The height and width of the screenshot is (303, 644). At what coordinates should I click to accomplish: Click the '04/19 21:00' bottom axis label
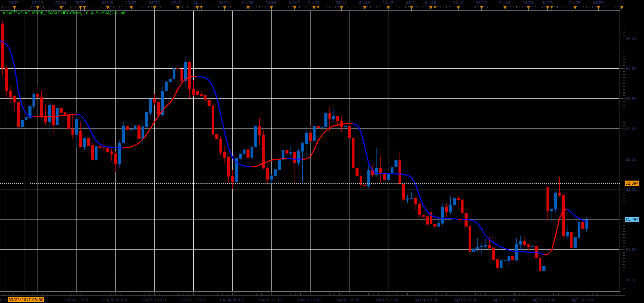(x=505, y=300)
